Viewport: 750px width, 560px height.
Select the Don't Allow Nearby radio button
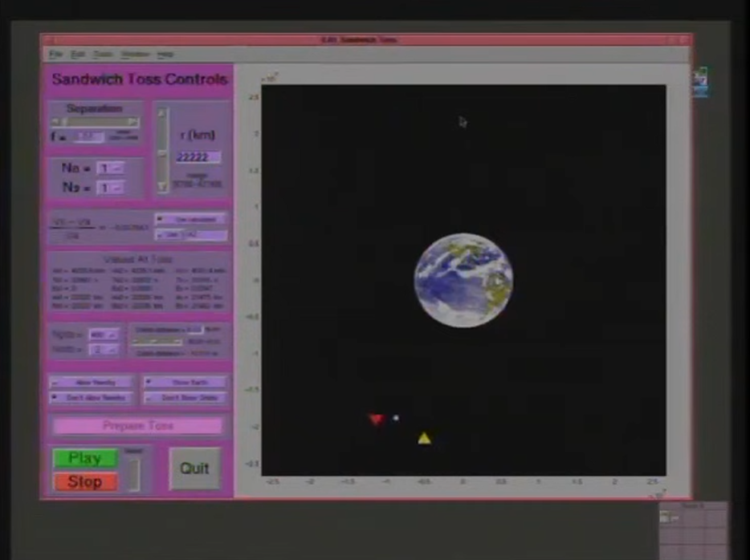click(91, 398)
